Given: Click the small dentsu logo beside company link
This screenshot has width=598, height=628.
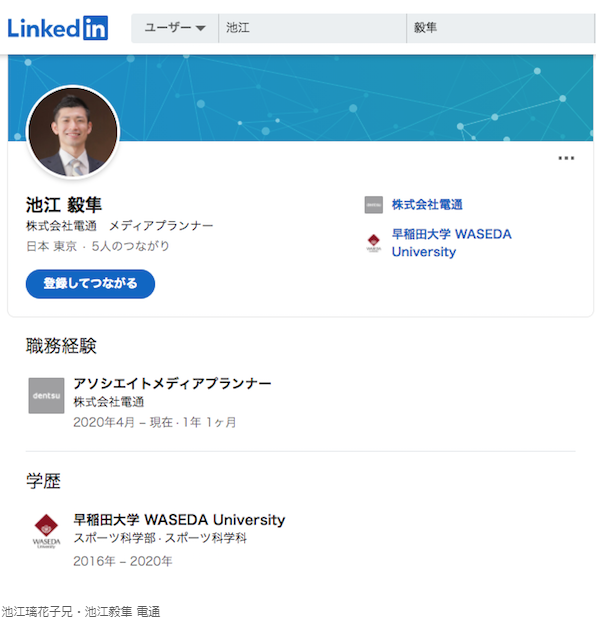Looking at the screenshot, I should (x=373, y=205).
